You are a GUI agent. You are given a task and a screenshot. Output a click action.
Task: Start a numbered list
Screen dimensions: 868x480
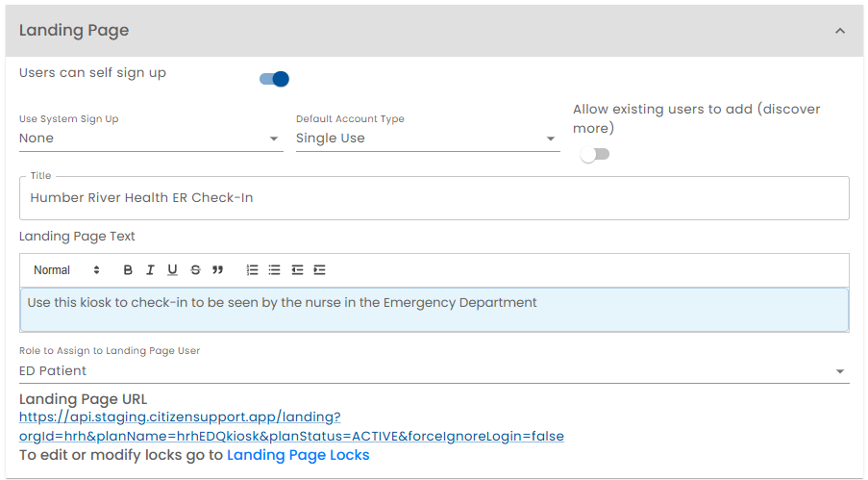[252, 270]
